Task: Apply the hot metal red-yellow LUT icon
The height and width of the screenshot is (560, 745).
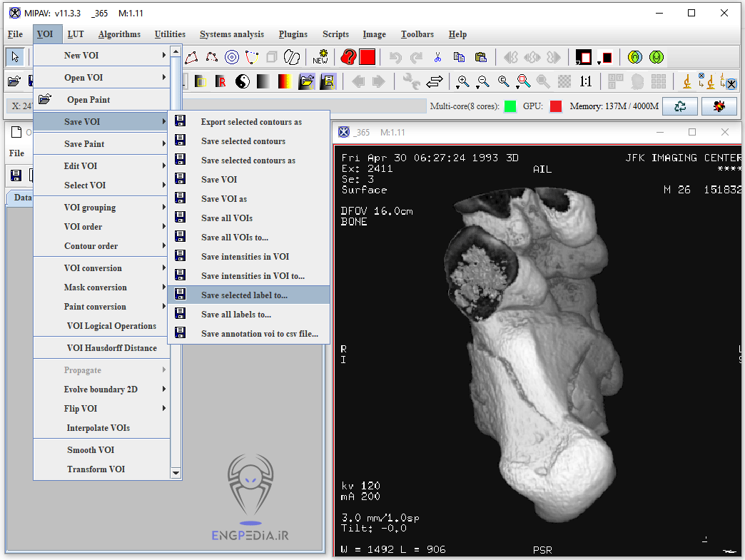Action: coord(284,82)
